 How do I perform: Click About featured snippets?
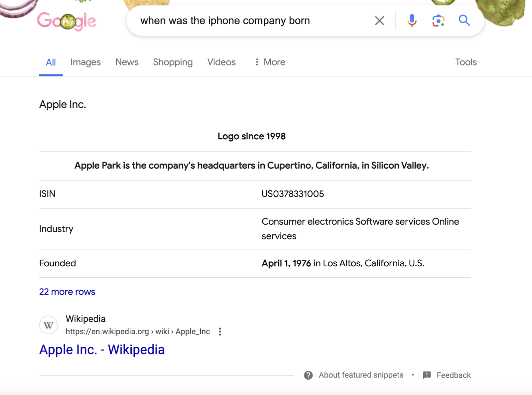point(361,375)
